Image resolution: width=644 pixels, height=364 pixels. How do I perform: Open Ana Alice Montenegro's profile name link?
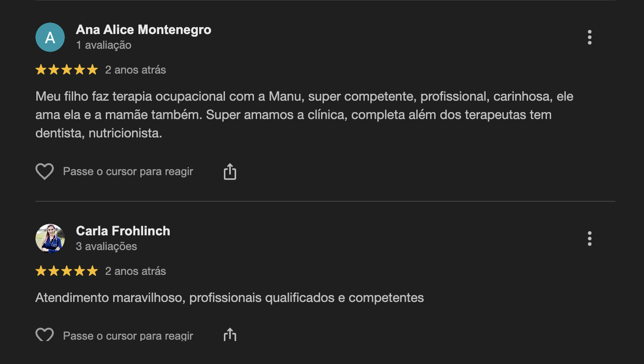[144, 30]
